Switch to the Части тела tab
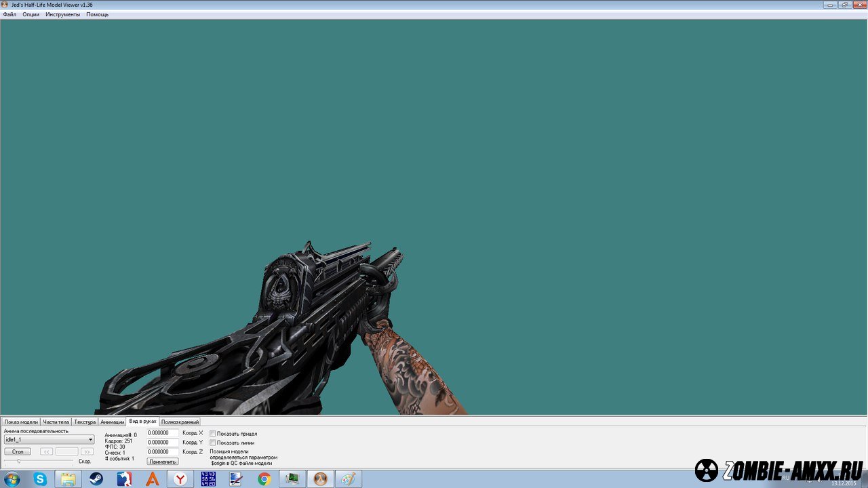 coord(56,422)
